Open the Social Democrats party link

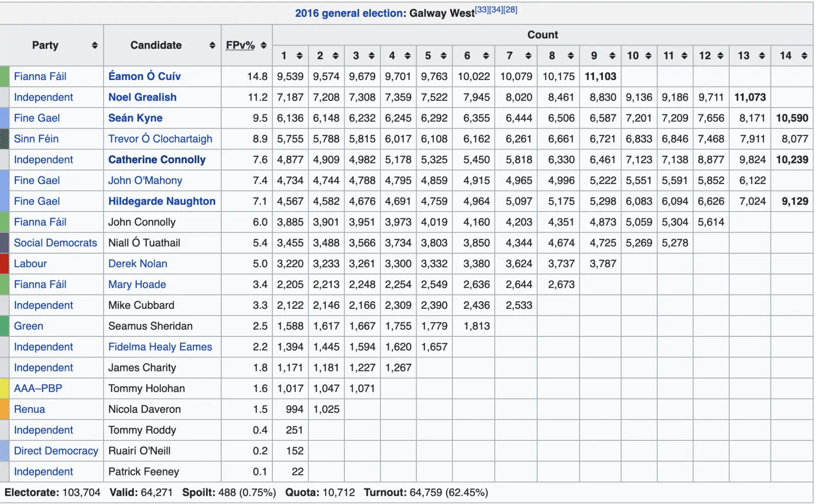point(55,243)
